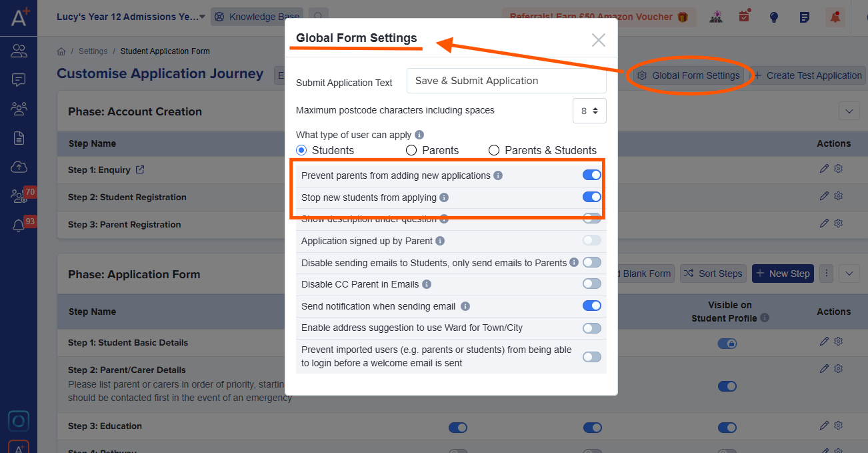Open the notes document icon near the bell
This screenshot has height=453, width=868.
click(x=805, y=17)
